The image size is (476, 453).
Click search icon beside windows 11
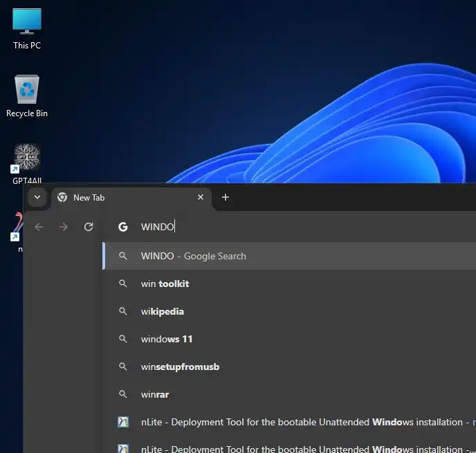point(123,339)
